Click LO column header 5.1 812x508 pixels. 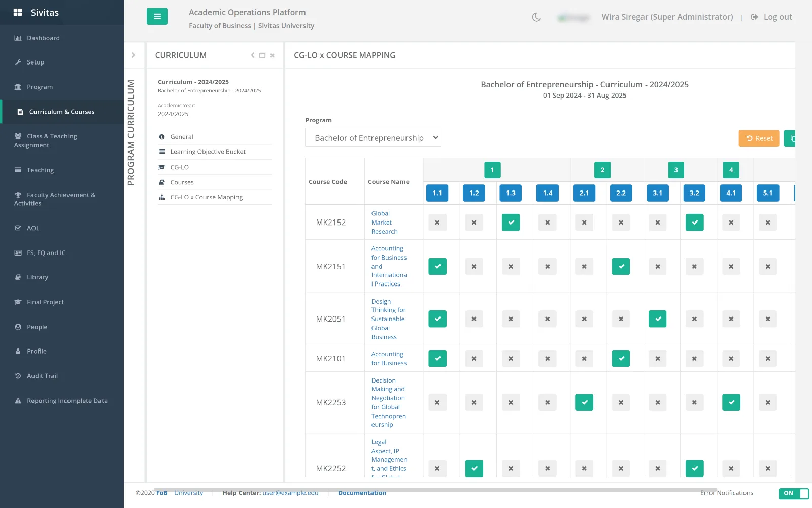coord(768,193)
